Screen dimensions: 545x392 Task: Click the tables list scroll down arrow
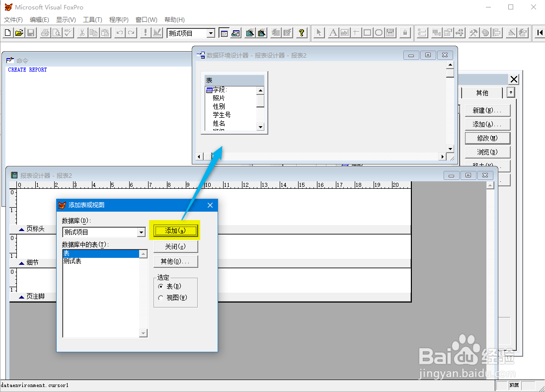tap(143, 333)
